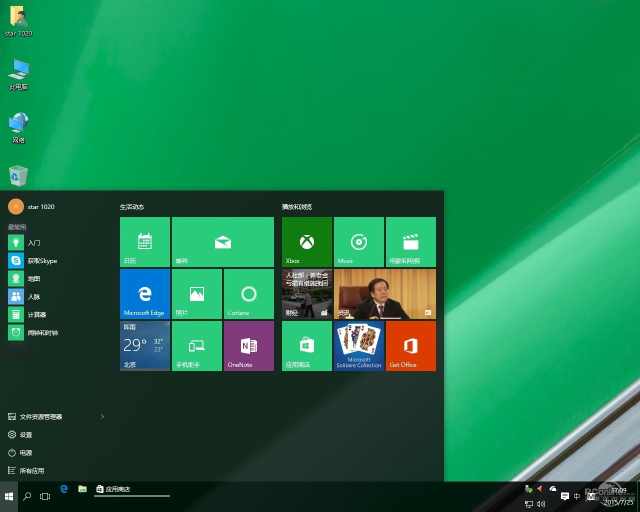
Task: Open Calculator (计算器) in most used list
Action: (x=56, y=314)
